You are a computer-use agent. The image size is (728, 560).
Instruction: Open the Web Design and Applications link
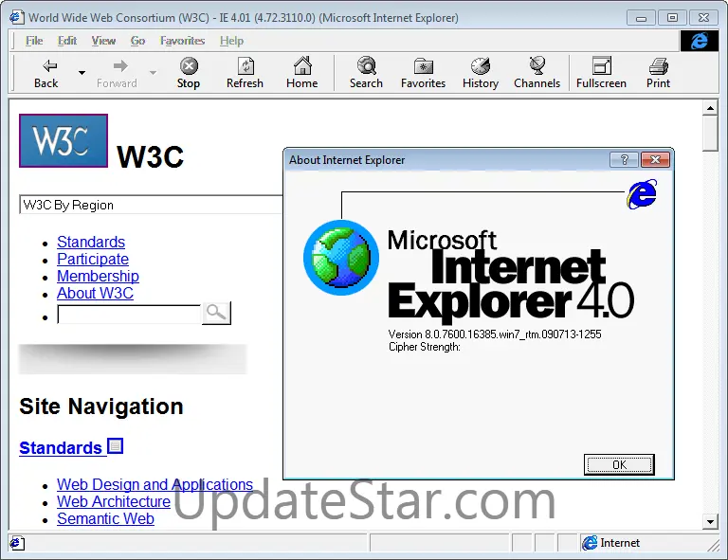point(155,484)
